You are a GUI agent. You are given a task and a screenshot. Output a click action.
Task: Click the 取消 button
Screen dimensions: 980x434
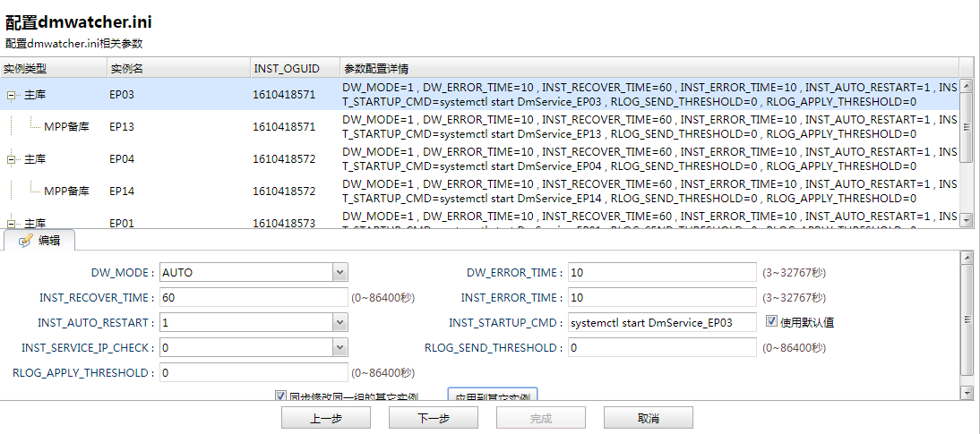pos(649,418)
